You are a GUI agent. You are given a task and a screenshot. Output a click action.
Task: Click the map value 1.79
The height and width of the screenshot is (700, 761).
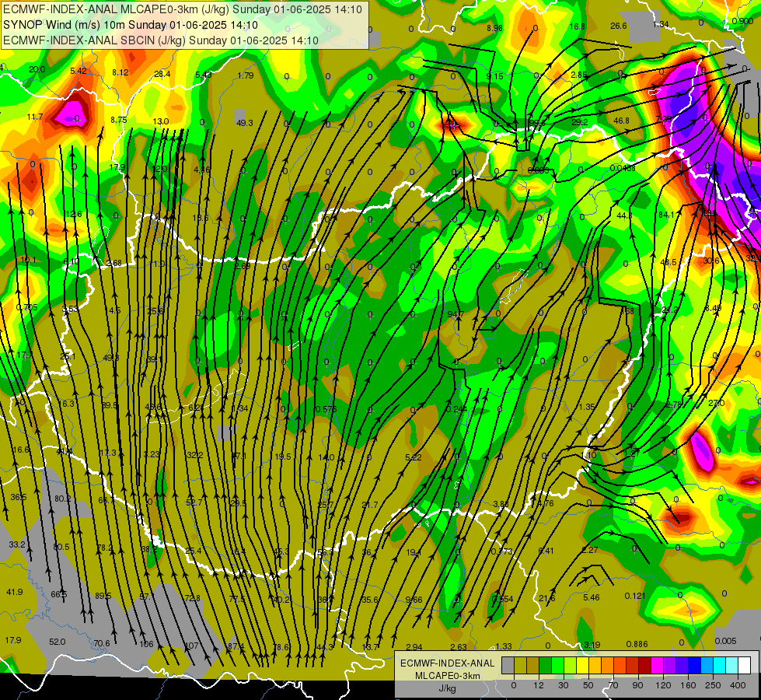(246, 75)
